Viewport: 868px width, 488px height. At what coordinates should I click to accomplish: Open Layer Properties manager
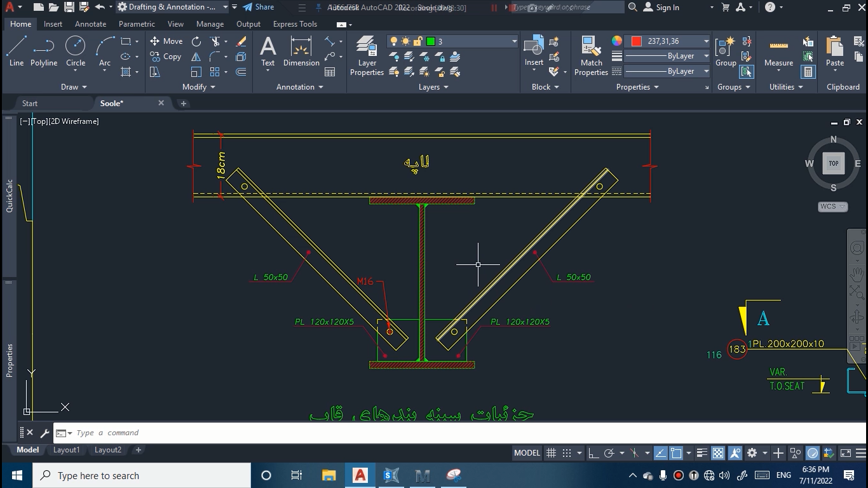tap(367, 56)
